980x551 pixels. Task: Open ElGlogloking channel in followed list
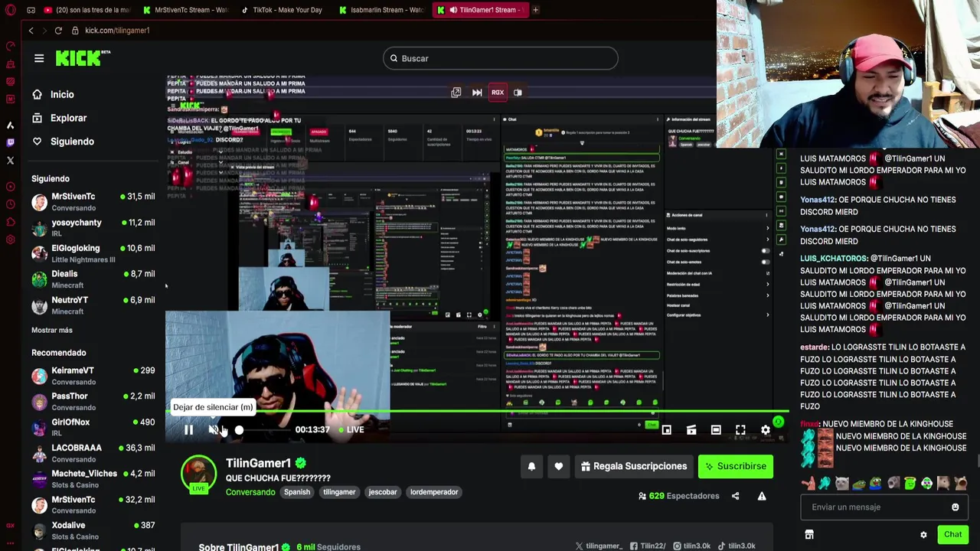point(93,253)
